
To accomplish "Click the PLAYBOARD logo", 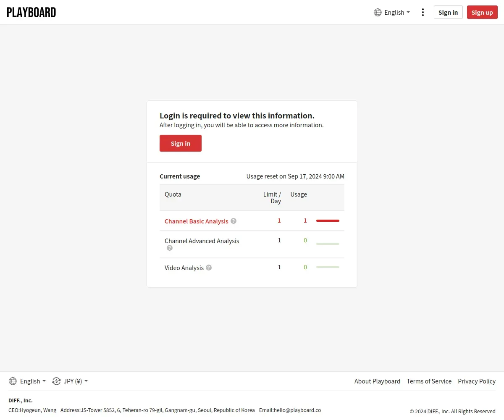I will (31, 12).
